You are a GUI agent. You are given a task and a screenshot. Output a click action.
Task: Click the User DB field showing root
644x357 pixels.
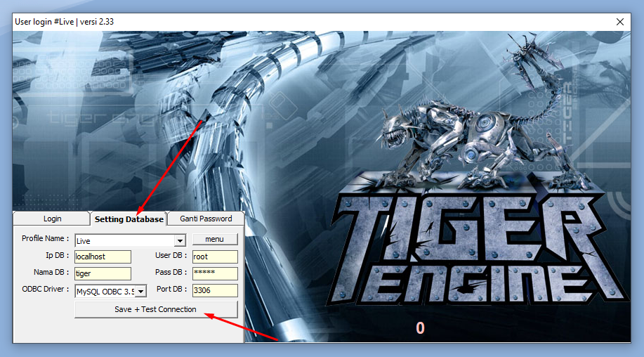[x=214, y=257]
